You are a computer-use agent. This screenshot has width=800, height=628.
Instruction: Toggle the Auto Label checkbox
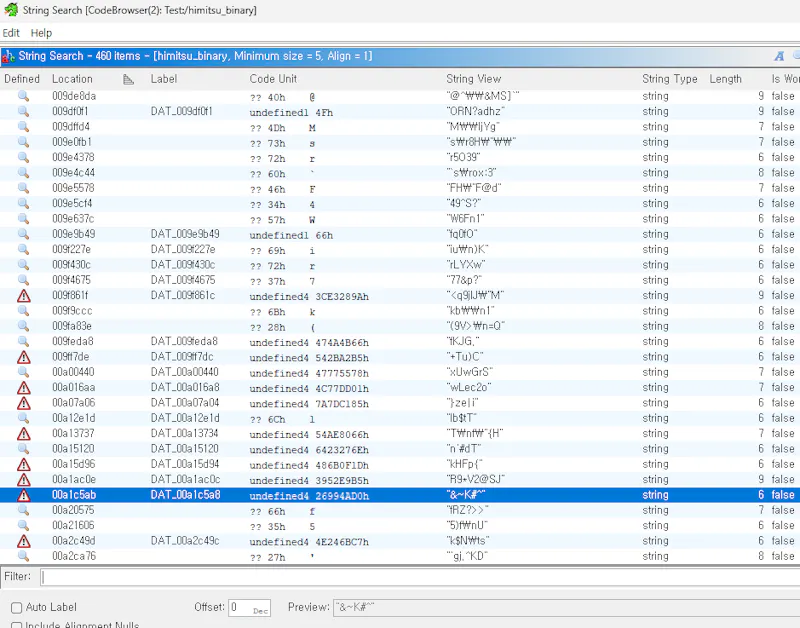[x=16, y=608]
